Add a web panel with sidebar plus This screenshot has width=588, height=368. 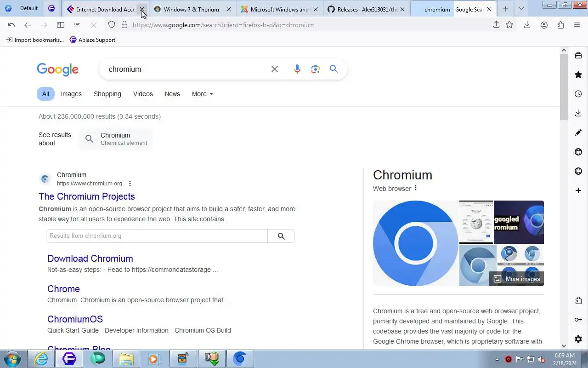[x=578, y=190]
